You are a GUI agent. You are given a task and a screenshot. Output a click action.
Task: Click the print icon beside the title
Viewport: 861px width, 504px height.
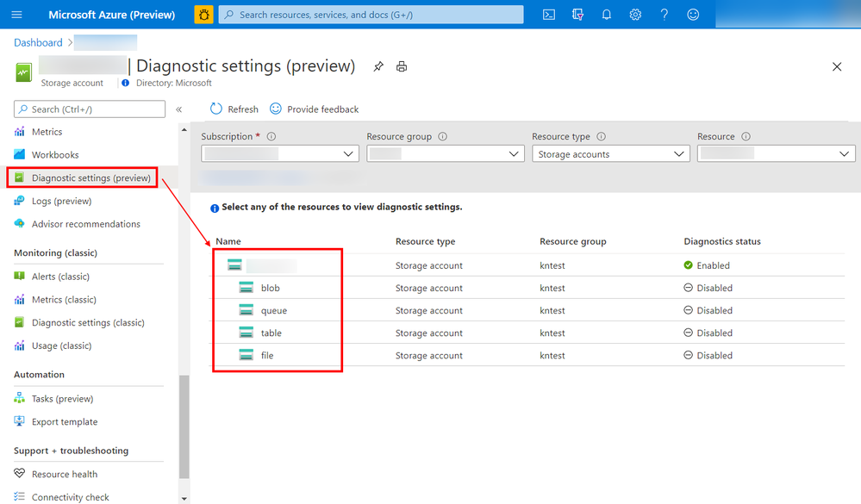(x=402, y=67)
